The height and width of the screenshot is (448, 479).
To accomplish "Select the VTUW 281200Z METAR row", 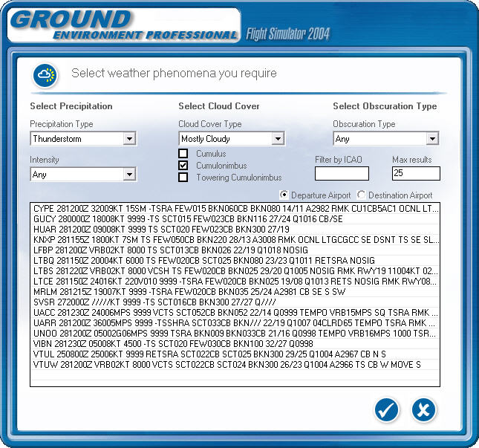I will 235,365.
